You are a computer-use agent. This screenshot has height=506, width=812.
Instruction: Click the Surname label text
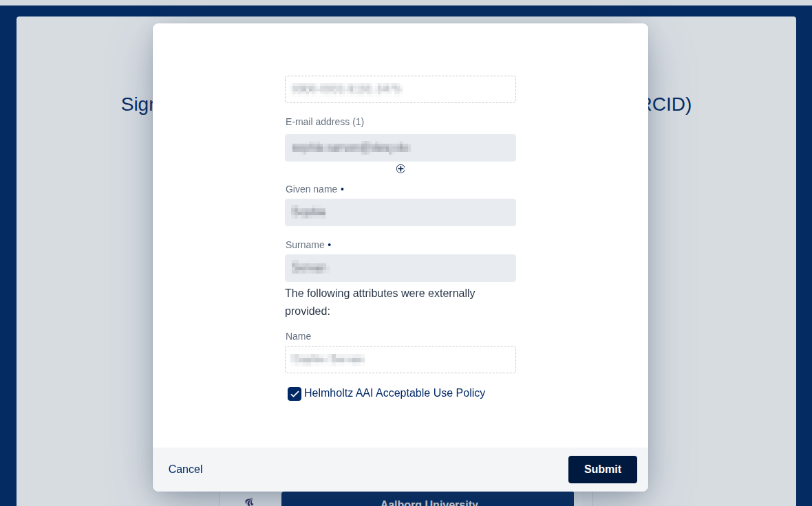[x=305, y=245]
